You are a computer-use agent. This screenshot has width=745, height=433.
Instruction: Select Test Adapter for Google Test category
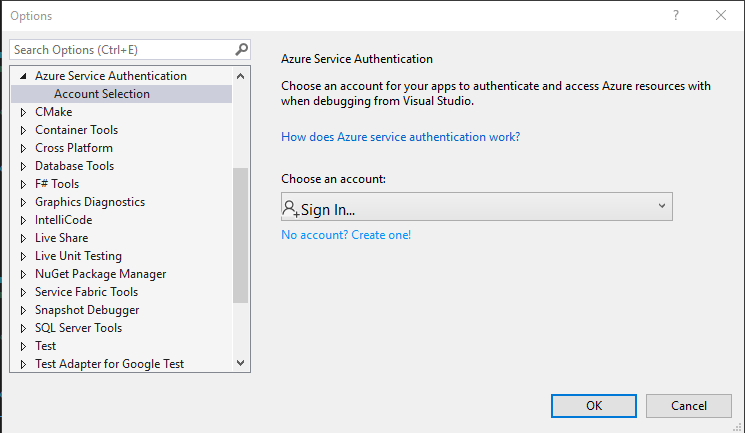point(109,364)
